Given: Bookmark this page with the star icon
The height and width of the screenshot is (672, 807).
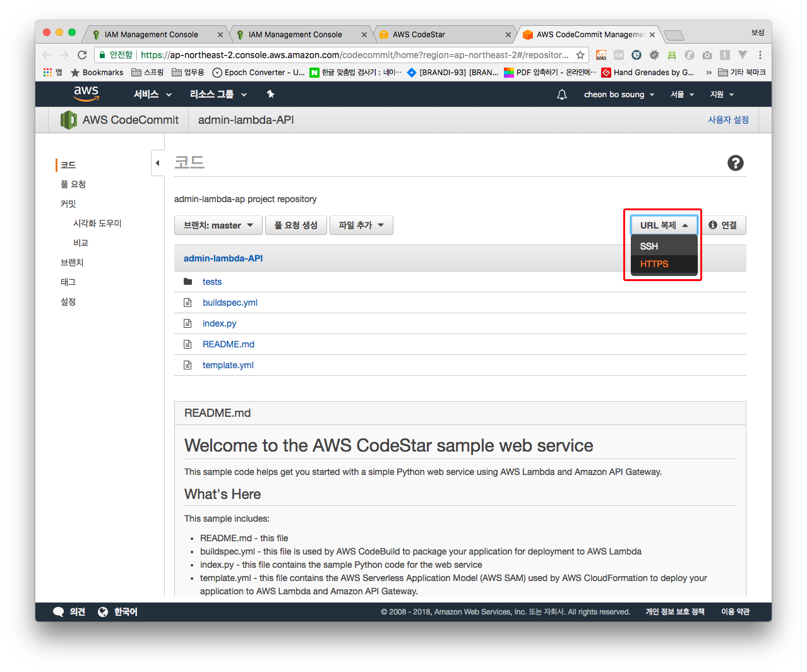Looking at the screenshot, I should click(580, 55).
